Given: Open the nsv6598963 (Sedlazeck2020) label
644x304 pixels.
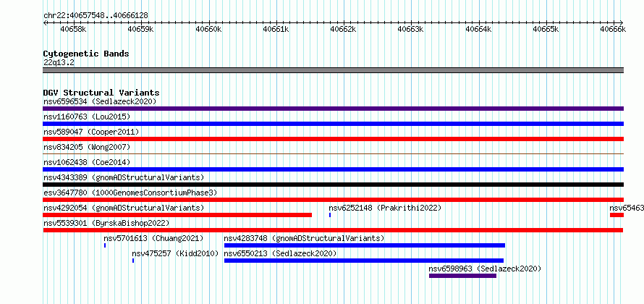Looking at the screenshot, I should tap(485, 269).
